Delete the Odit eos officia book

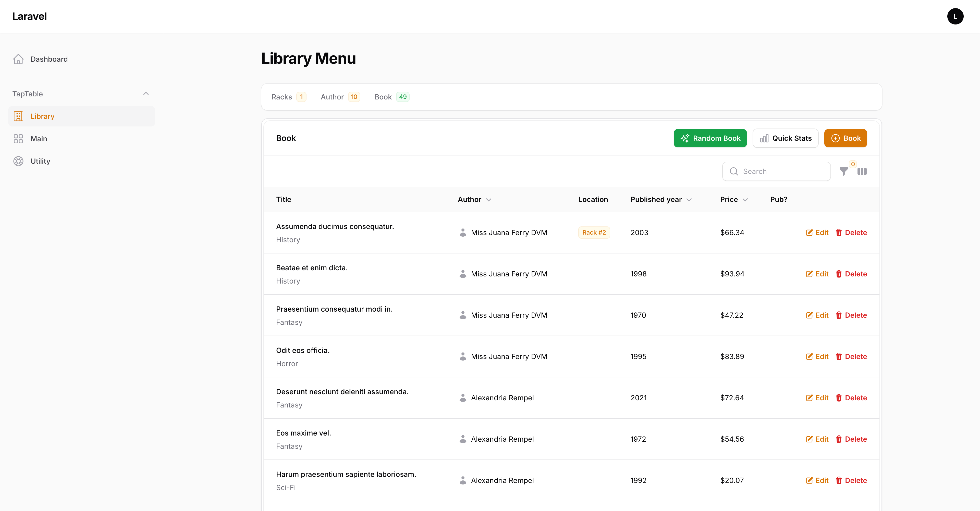[x=851, y=357]
